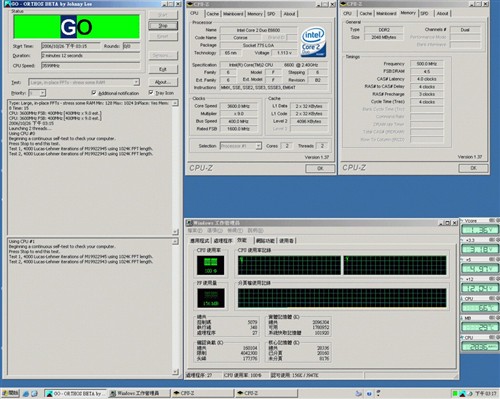Click the Duration field in Orthos
Screen dimensions: 500x399
click(90, 56)
